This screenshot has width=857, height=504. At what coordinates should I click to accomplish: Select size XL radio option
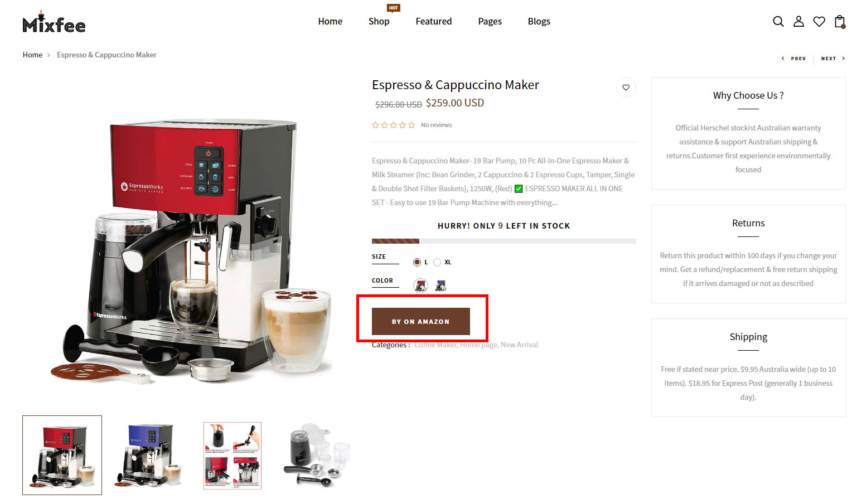pos(437,262)
